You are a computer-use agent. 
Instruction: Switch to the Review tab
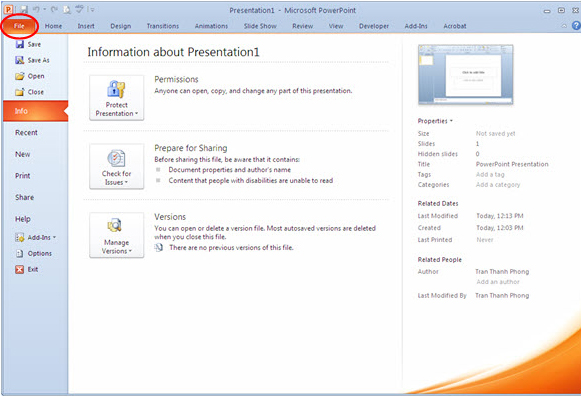[302, 26]
